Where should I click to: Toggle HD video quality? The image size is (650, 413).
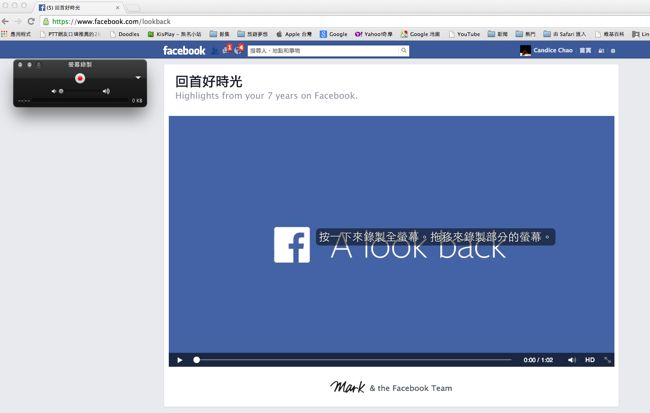[590, 359]
